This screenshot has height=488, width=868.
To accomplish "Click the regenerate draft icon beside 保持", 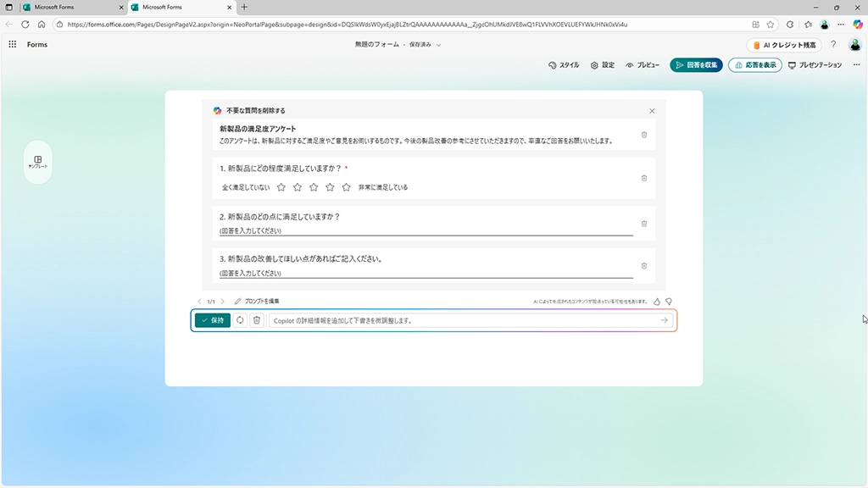I will tap(240, 320).
